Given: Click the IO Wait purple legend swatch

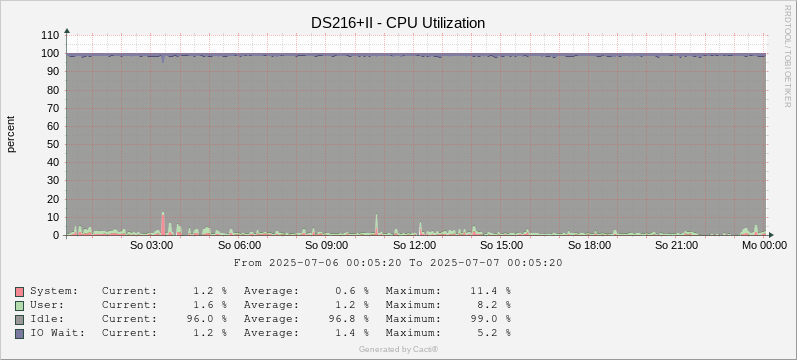Looking at the screenshot, I should pyautogui.click(x=20, y=334).
